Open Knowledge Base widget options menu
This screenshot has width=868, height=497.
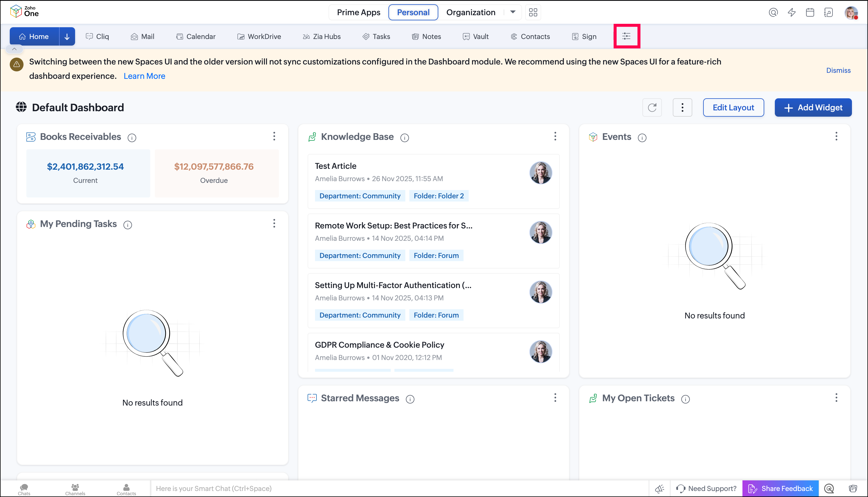[x=555, y=136]
